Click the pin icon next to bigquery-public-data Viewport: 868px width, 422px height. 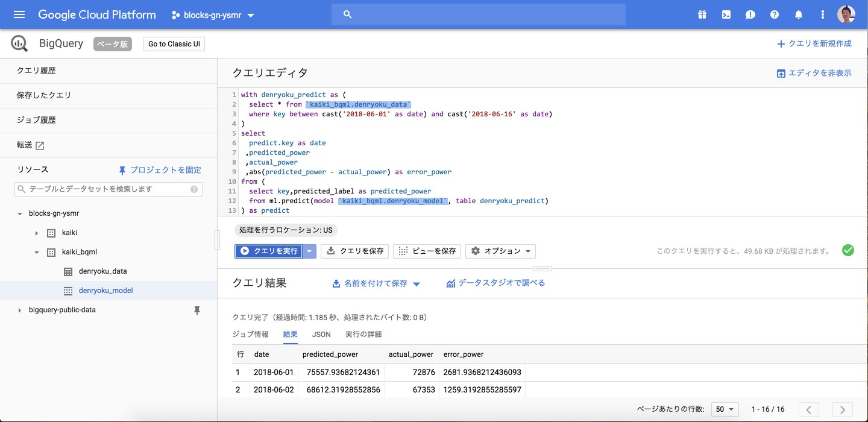(197, 310)
